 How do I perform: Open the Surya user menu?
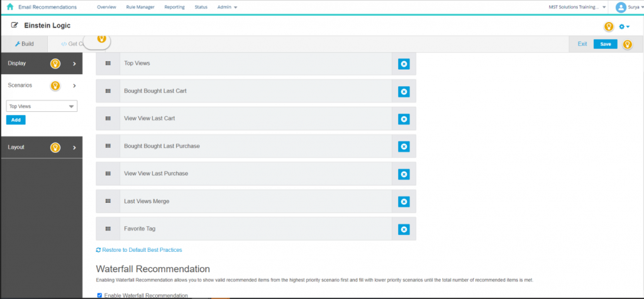coord(635,7)
